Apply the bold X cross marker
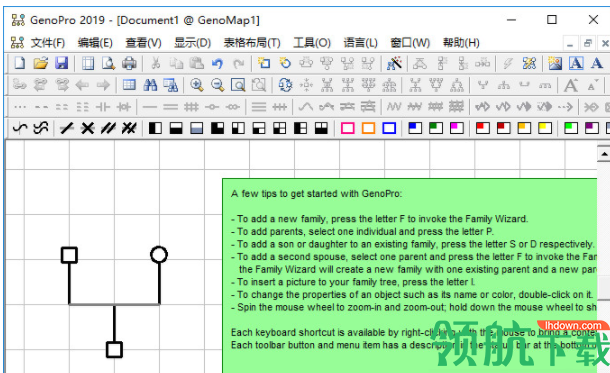 [88, 128]
